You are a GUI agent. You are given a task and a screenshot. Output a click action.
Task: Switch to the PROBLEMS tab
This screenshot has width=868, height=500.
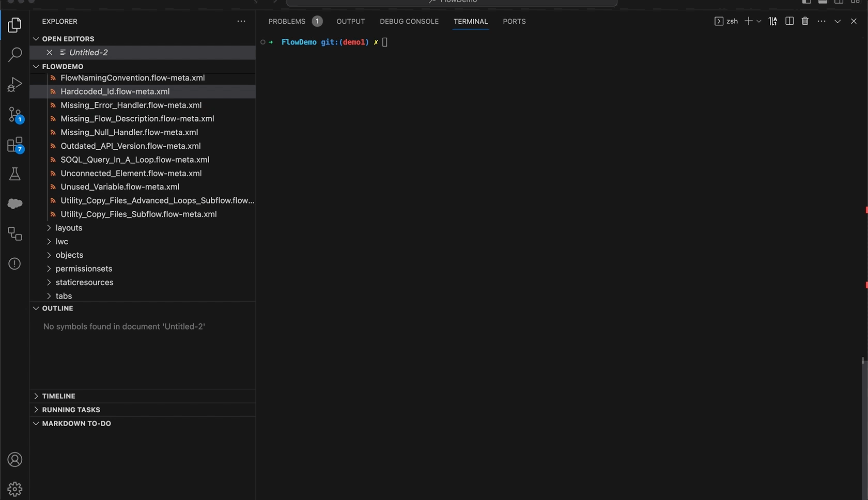point(288,21)
